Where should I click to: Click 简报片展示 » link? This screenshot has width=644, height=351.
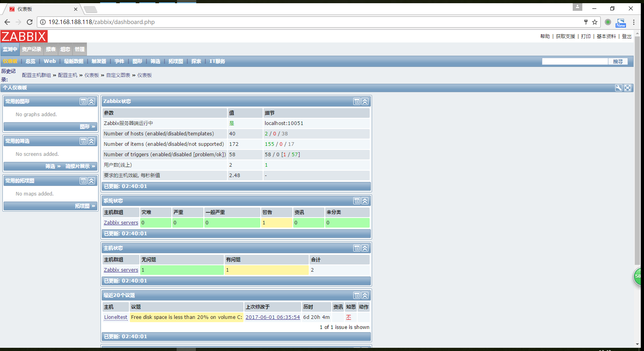coord(80,166)
